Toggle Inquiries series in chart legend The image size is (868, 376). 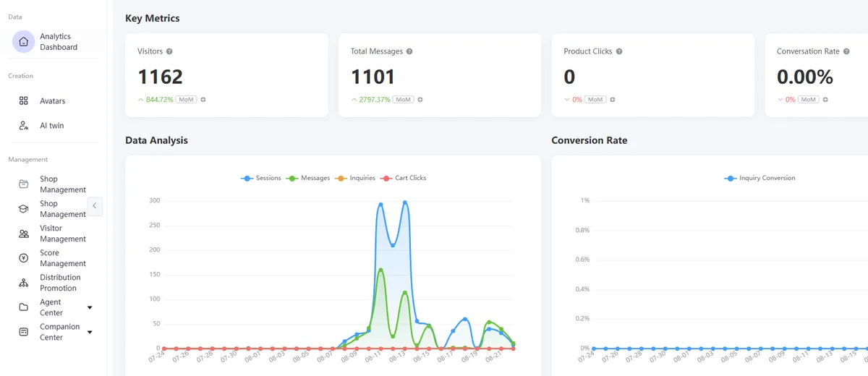[355, 178]
